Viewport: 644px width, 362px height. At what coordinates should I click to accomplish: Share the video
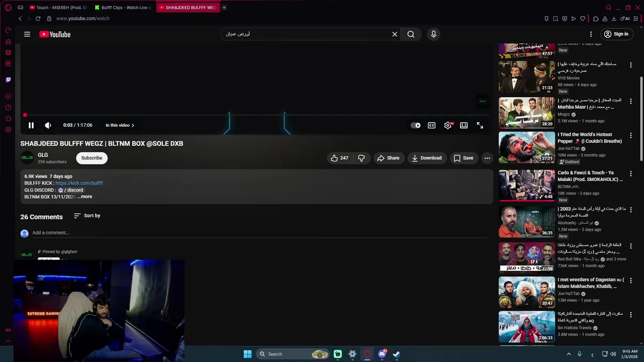click(388, 158)
